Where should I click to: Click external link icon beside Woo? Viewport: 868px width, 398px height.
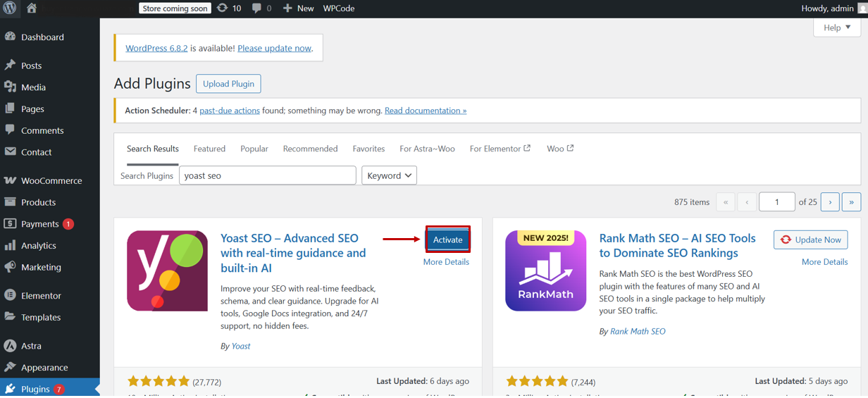pyautogui.click(x=570, y=148)
